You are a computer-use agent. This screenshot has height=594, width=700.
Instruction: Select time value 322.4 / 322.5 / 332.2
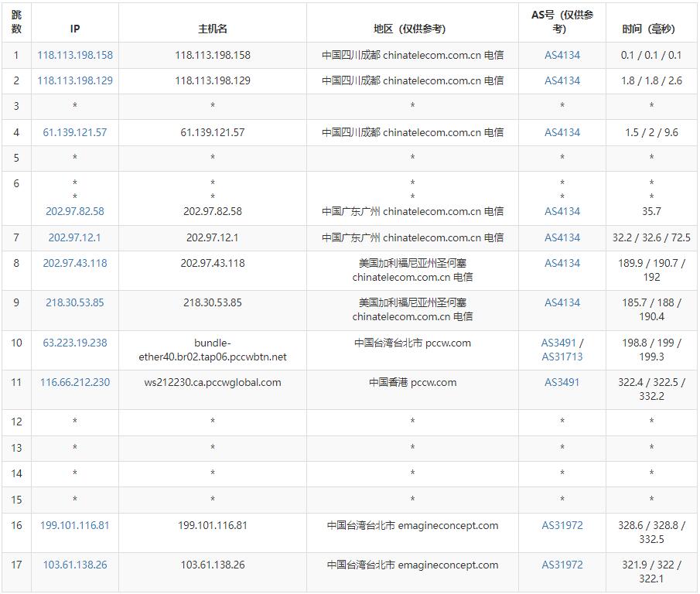(x=651, y=389)
